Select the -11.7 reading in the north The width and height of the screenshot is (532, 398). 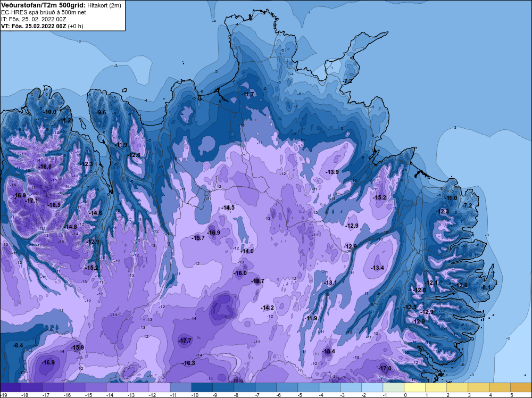(248, 94)
